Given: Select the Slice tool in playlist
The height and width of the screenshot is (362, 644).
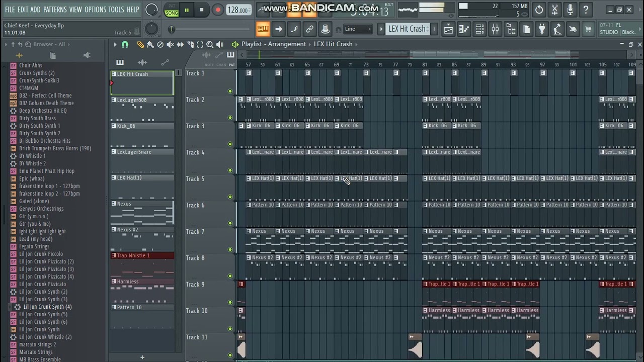Looking at the screenshot, I should click(190, 44).
